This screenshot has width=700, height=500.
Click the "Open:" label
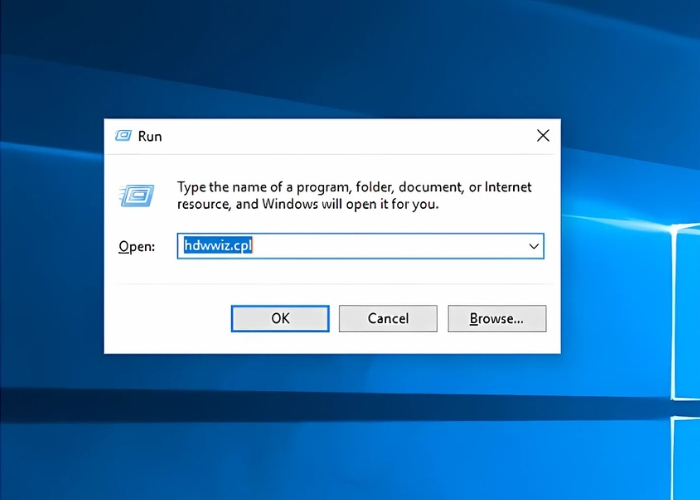click(136, 247)
